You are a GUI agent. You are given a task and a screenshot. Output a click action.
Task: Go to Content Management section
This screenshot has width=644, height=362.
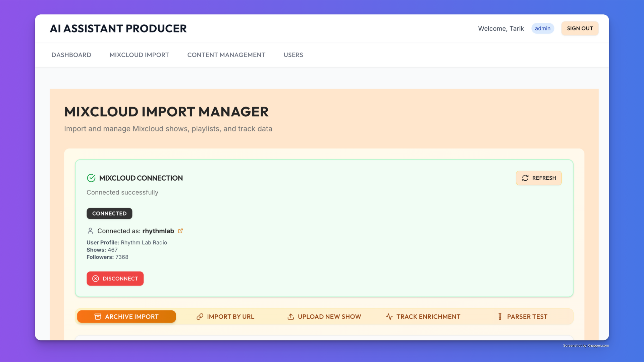coord(226,55)
